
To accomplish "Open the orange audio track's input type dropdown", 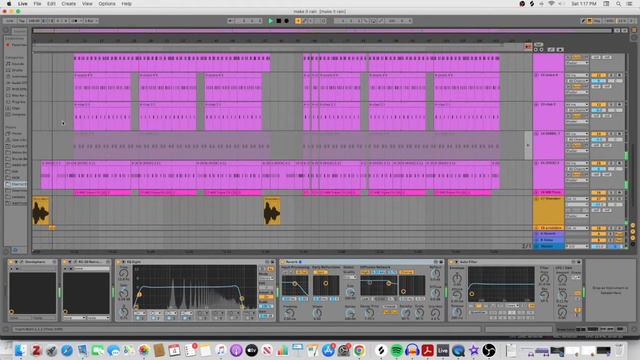I will click(577, 199).
